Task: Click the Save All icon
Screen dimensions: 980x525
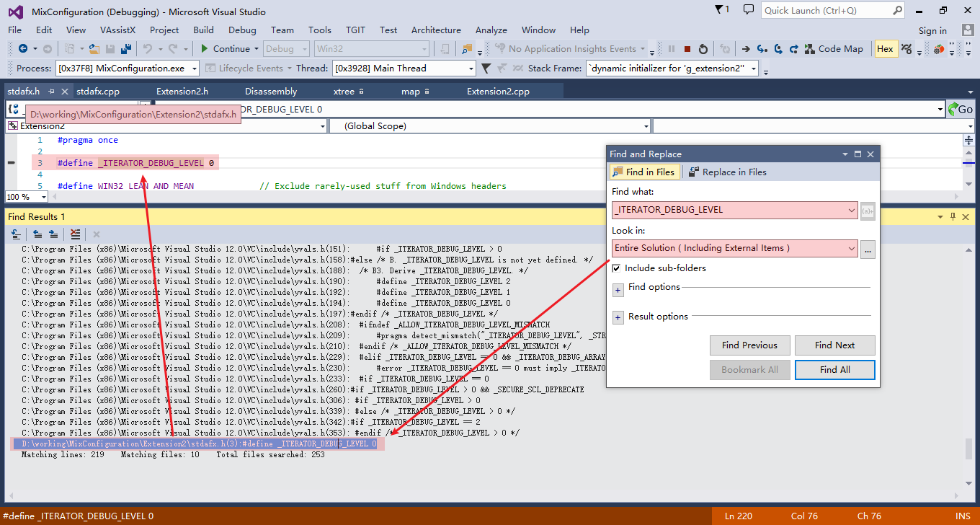Action: pos(125,49)
